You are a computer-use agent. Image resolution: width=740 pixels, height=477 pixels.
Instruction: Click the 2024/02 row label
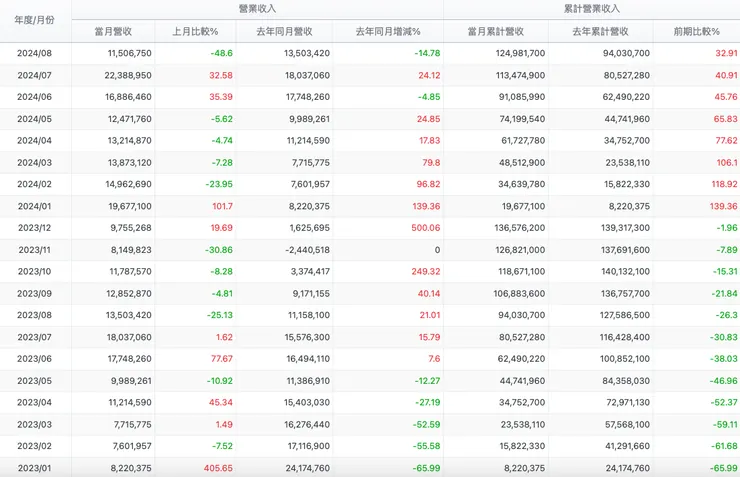[34, 184]
